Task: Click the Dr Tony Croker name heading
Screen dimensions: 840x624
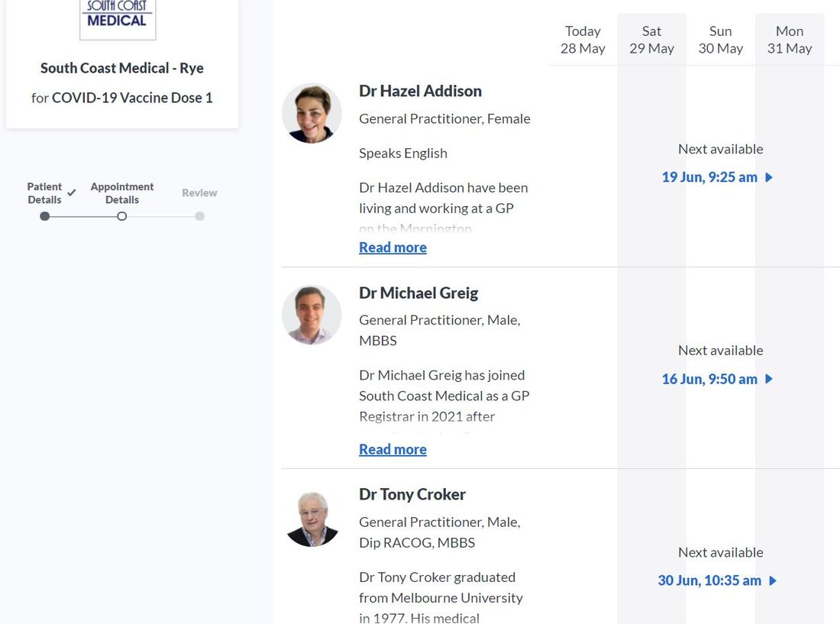Action: tap(412, 494)
